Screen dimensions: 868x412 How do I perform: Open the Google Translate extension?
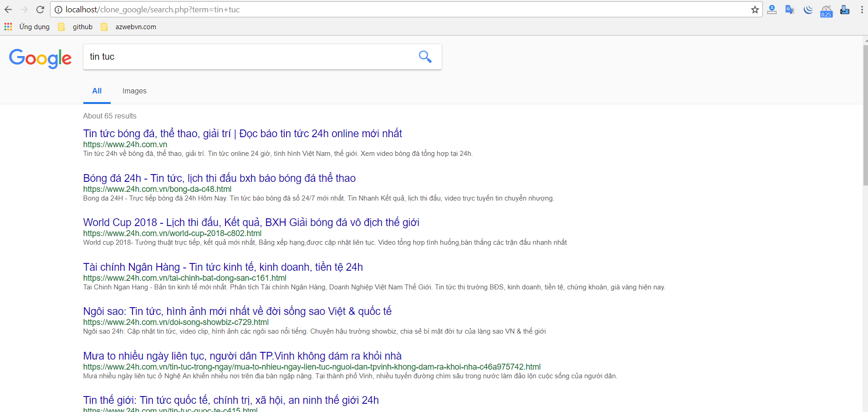pos(790,10)
